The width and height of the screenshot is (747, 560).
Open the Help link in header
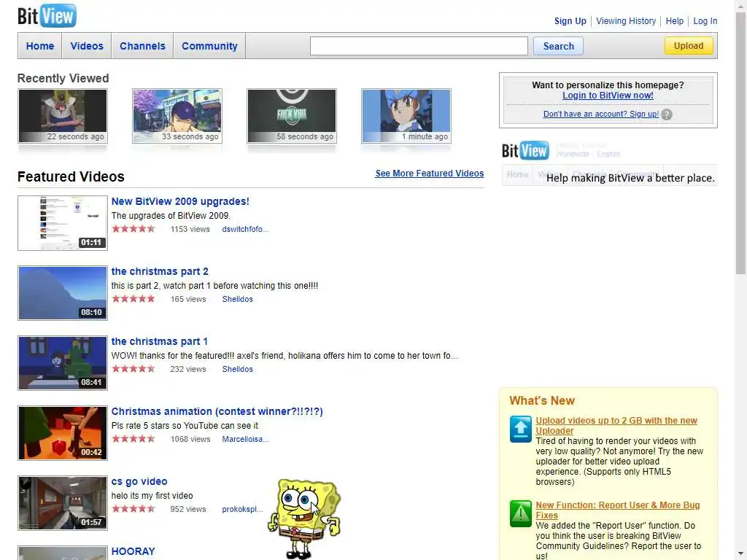675,21
